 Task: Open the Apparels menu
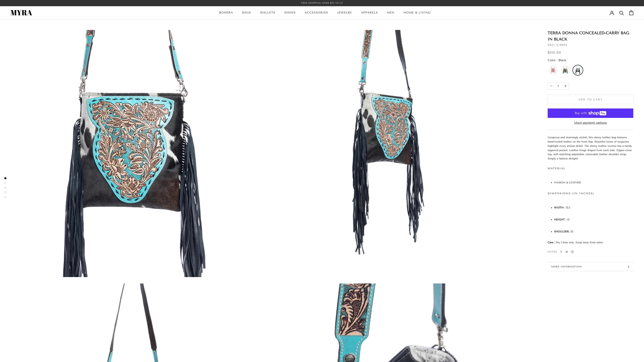(x=369, y=13)
